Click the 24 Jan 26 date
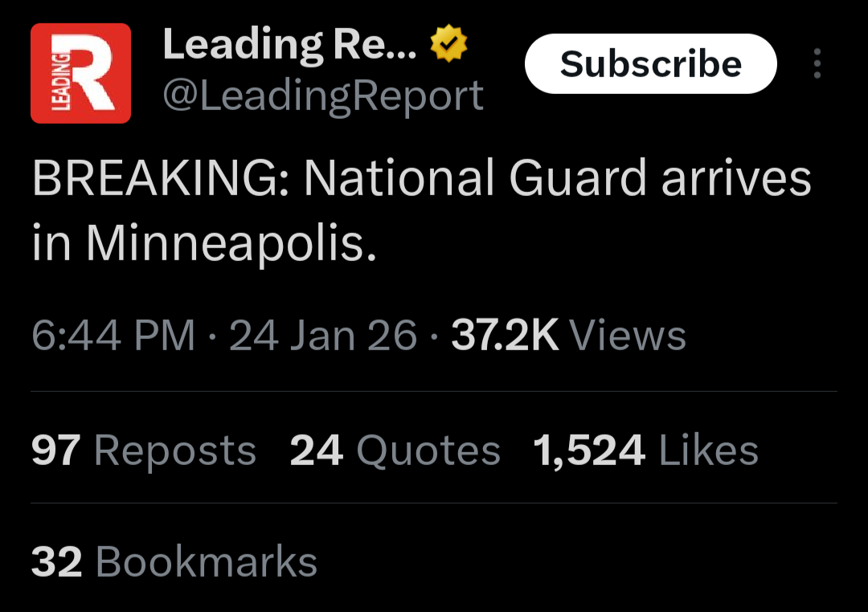This screenshot has width=868, height=612. pos(323,336)
